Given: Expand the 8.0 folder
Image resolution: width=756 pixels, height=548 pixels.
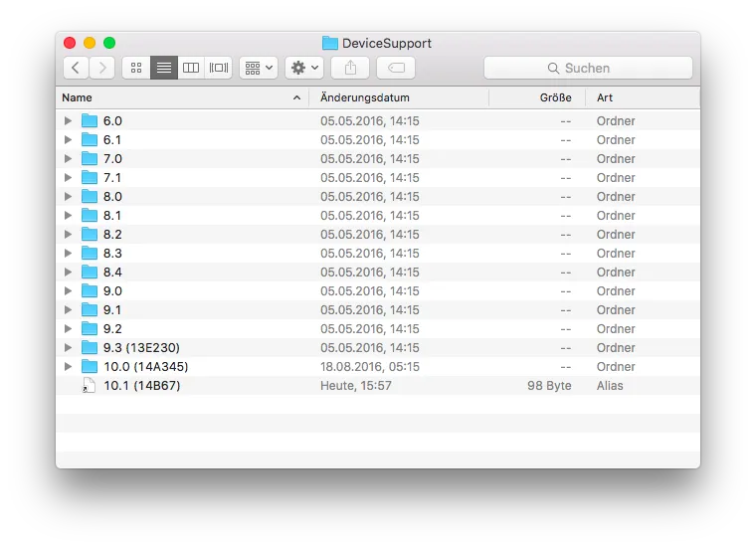Looking at the screenshot, I should click(x=68, y=196).
